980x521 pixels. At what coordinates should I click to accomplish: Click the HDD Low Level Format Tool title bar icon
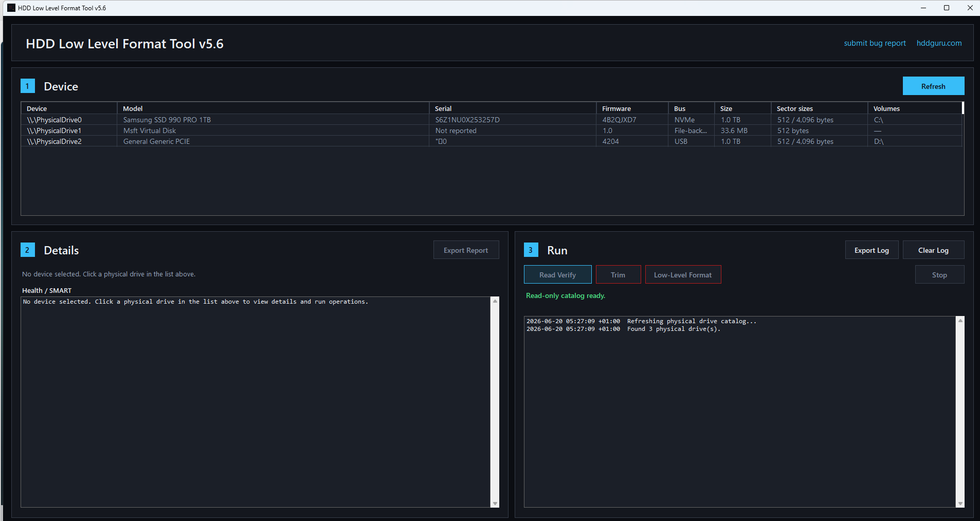[11, 8]
